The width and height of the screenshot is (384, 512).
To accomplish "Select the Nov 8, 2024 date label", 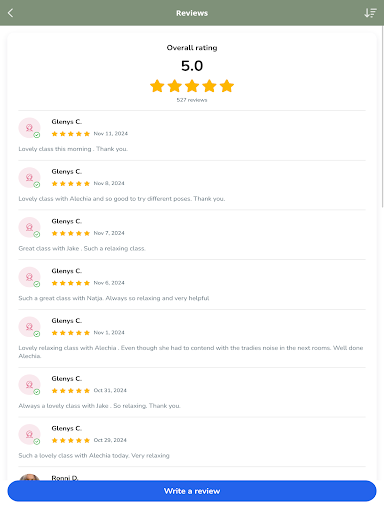I will coord(109,183).
